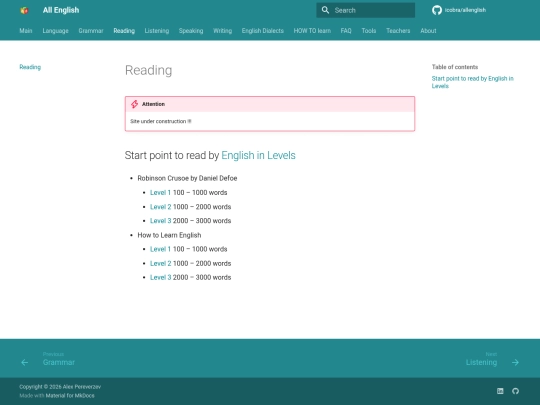Click the Reading link in left sidebar
The height and width of the screenshot is (405, 540).
[x=30, y=67]
